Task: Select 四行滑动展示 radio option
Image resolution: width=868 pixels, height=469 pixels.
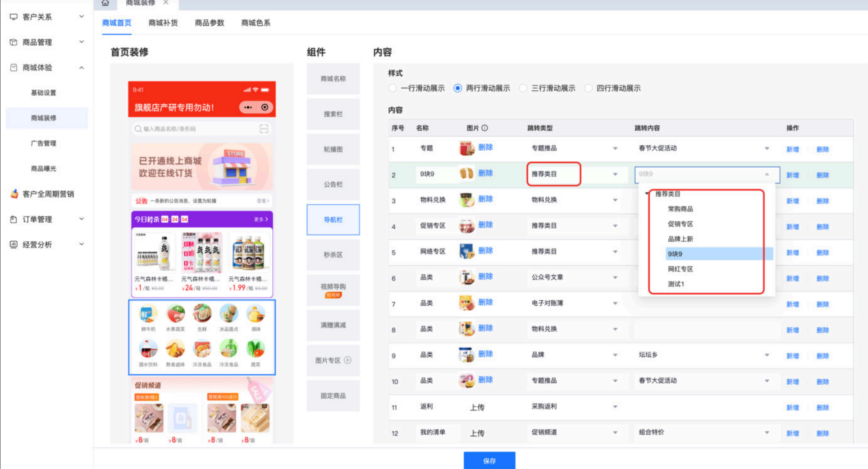Action: click(x=588, y=88)
